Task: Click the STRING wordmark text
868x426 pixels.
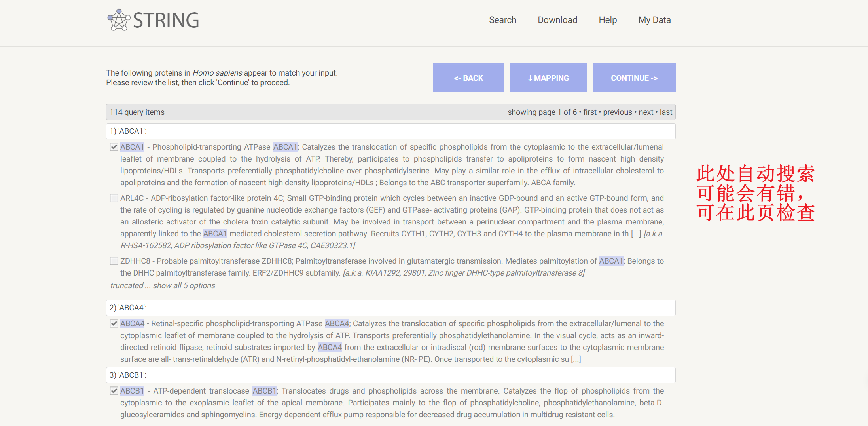Action: coord(166,20)
